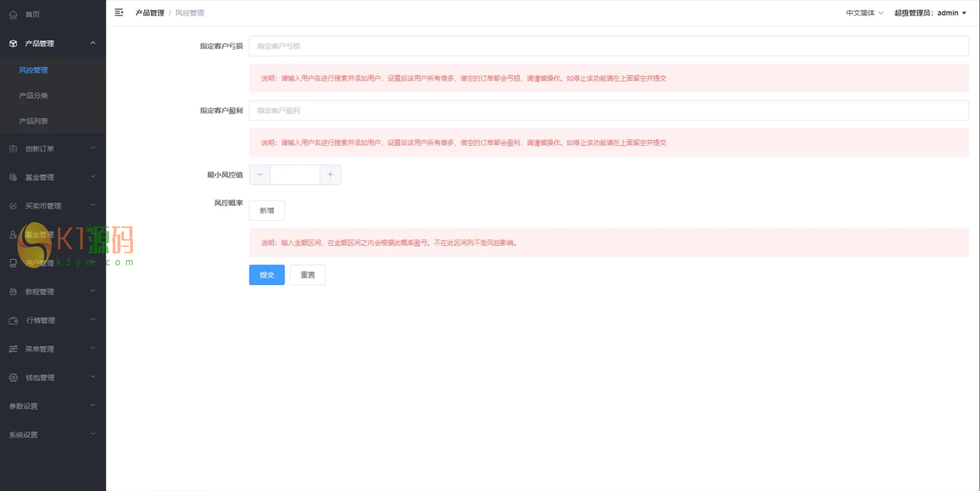Click the note starting 说明：输入金额区间
The height and width of the screenshot is (491, 980).
coord(609,243)
